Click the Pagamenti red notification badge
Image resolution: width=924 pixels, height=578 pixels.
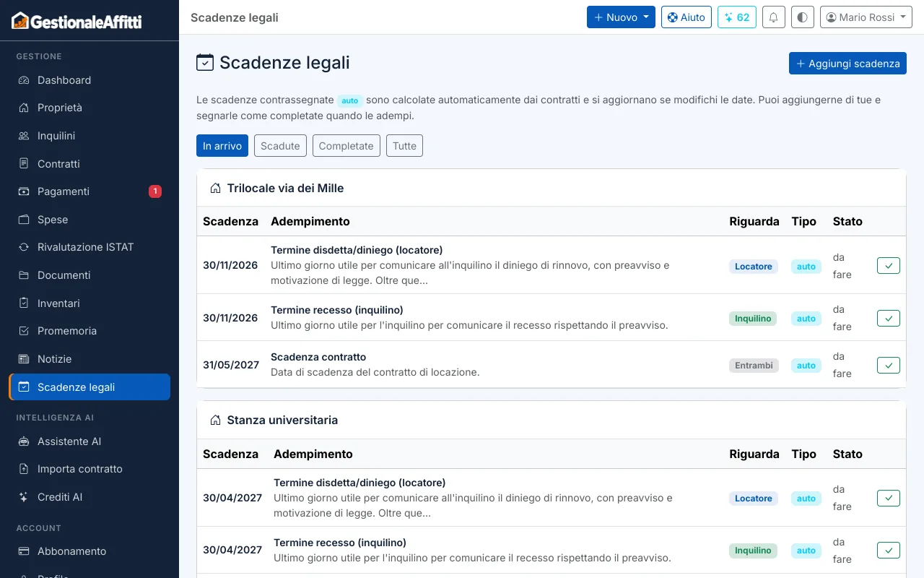click(x=155, y=191)
